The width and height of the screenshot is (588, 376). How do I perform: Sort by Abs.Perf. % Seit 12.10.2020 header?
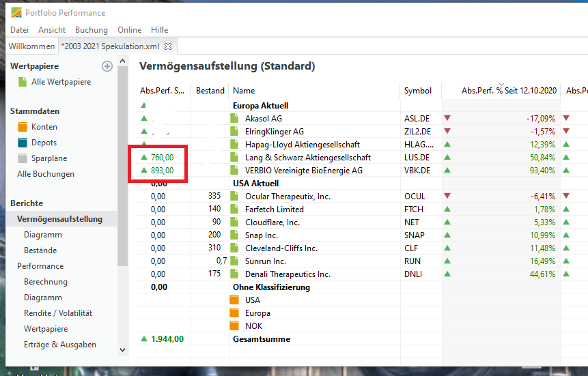(509, 91)
